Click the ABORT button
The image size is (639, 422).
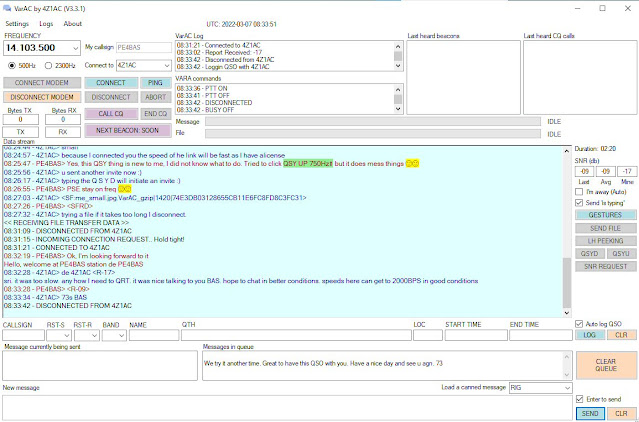pos(155,97)
